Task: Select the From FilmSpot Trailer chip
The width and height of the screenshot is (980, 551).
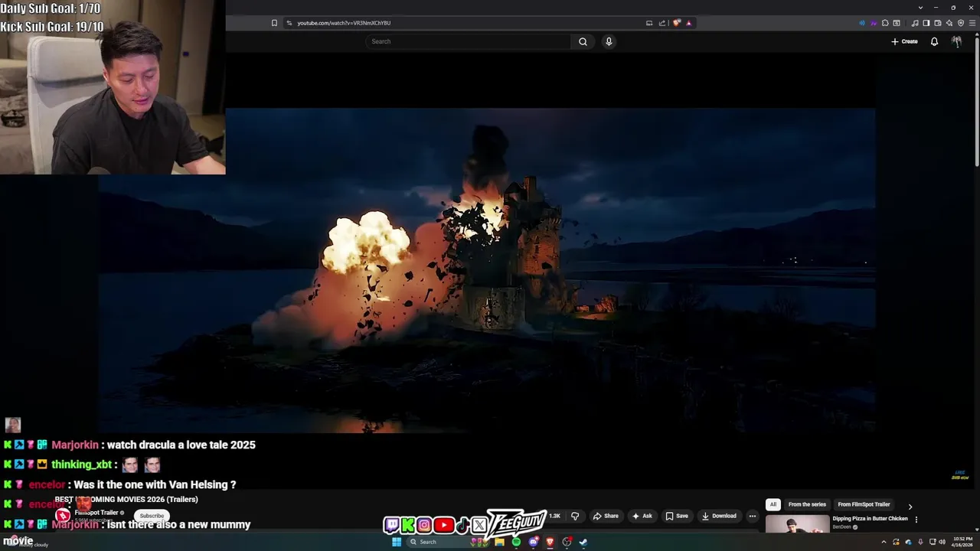Action: click(x=864, y=504)
